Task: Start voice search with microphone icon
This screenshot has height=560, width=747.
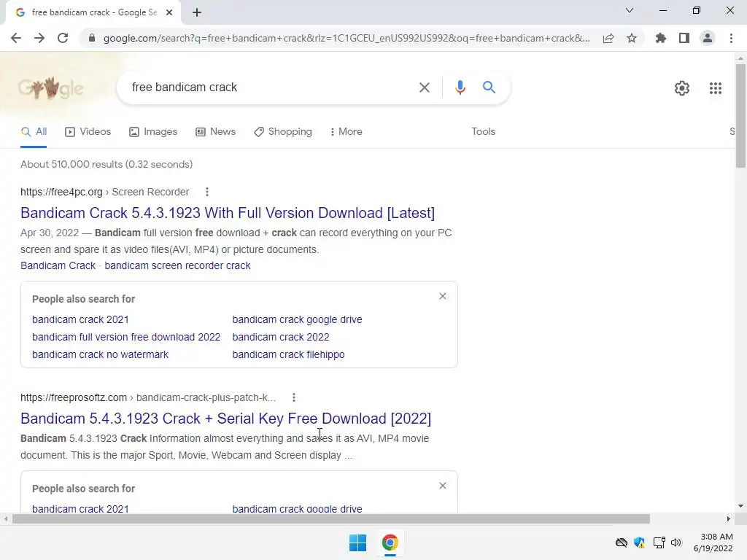Action: coord(460,87)
